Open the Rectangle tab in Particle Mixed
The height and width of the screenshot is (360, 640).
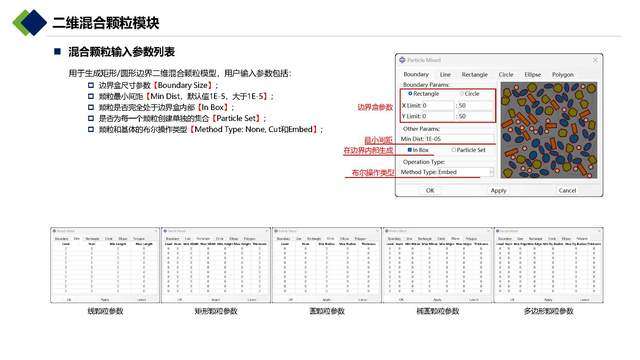pyautogui.click(x=474, y=74)
